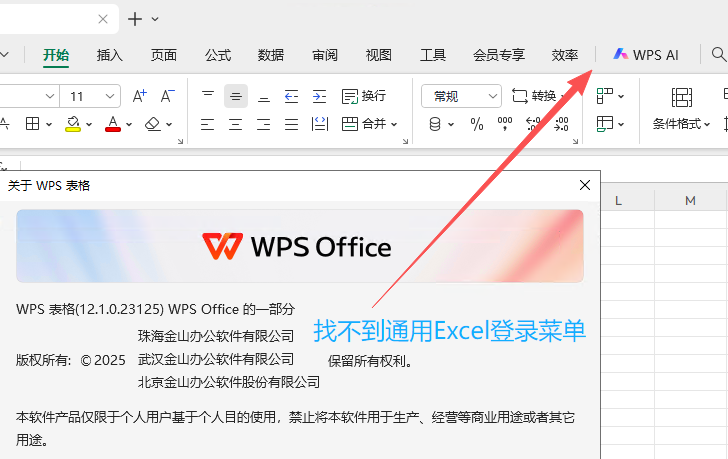This screenshot has height=459, width=728.
Task: Apply the red font color
Action: coord(113,124)
